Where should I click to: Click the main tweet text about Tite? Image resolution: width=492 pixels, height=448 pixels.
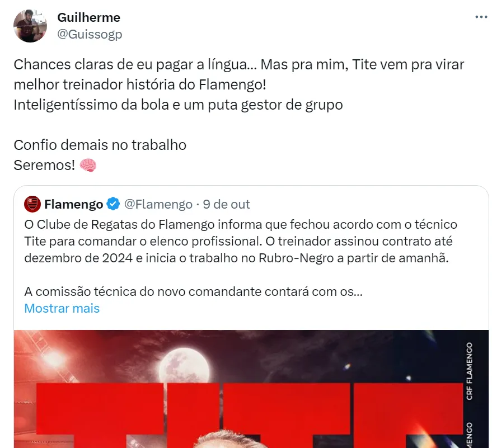click(239, 74)
